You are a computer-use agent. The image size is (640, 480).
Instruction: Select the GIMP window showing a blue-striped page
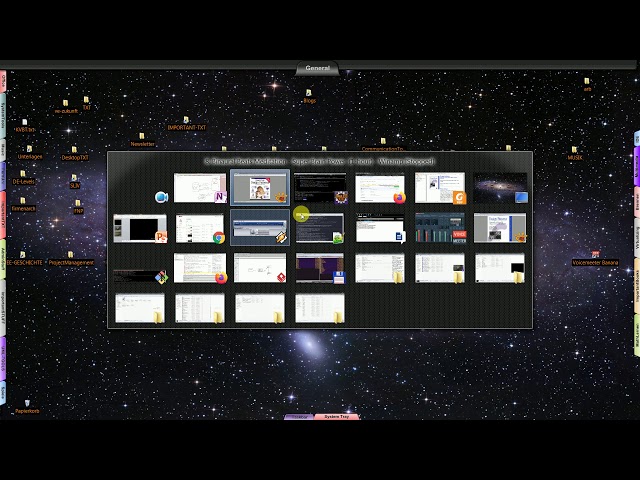pos(500,228)
